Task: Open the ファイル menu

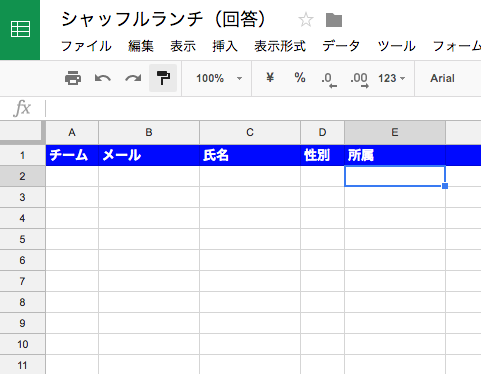Action: click(x=86, y=46)
